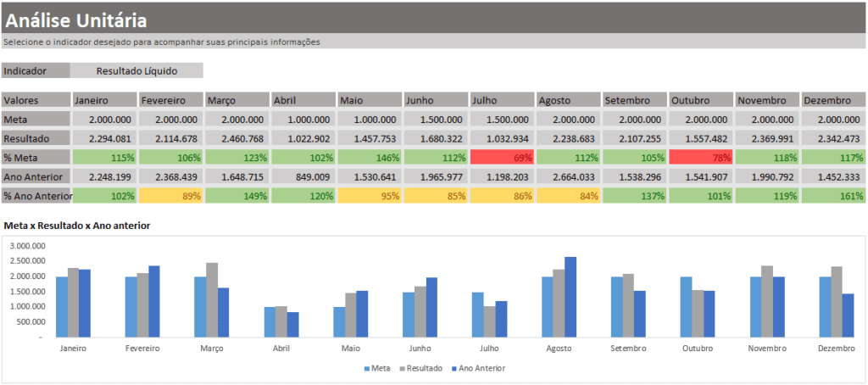Select the Agosto column header
Screen dimensions: 868x385
tap(569, 100)
